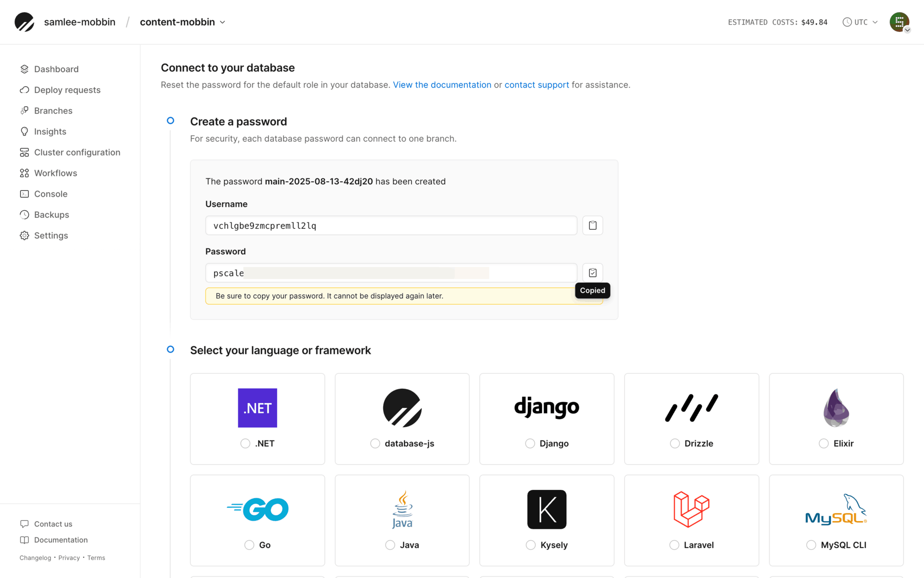Open Settings from the sidebar
Image resolution: width=924 pixels, height=578 pixels.
point(51,236)
